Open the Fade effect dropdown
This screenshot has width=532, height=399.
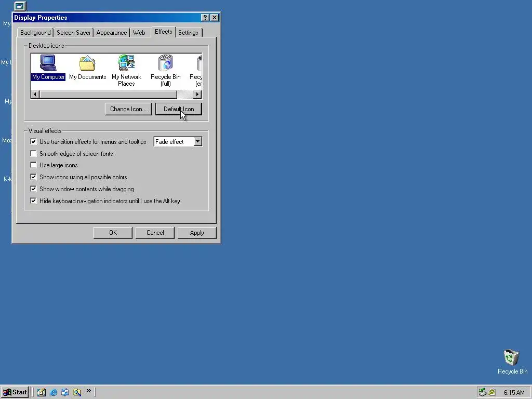pyautogui.click(x=198, y=141)
